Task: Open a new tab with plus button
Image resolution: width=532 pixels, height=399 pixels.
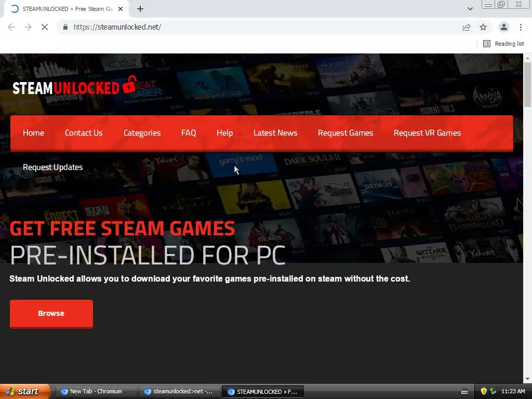Action: click(x=140, y=9)
